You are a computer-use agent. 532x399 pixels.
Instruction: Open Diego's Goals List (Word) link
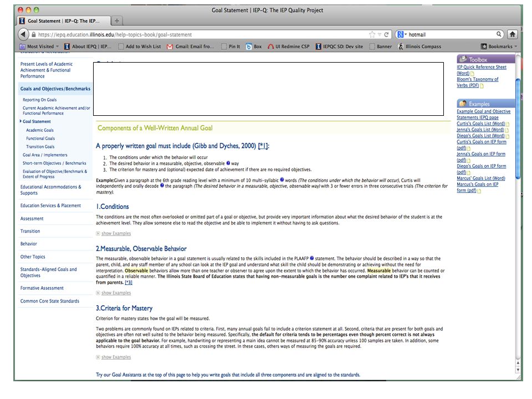point(480,136)
